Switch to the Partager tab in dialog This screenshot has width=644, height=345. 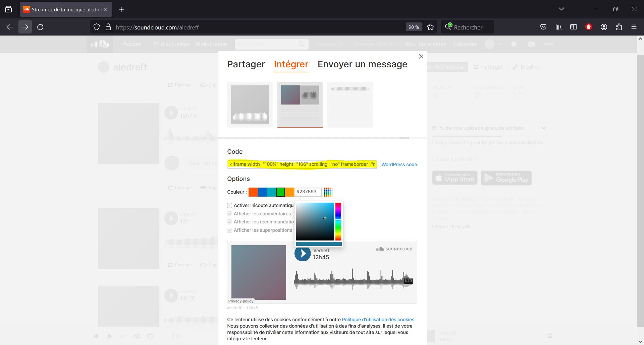(246, 64)
